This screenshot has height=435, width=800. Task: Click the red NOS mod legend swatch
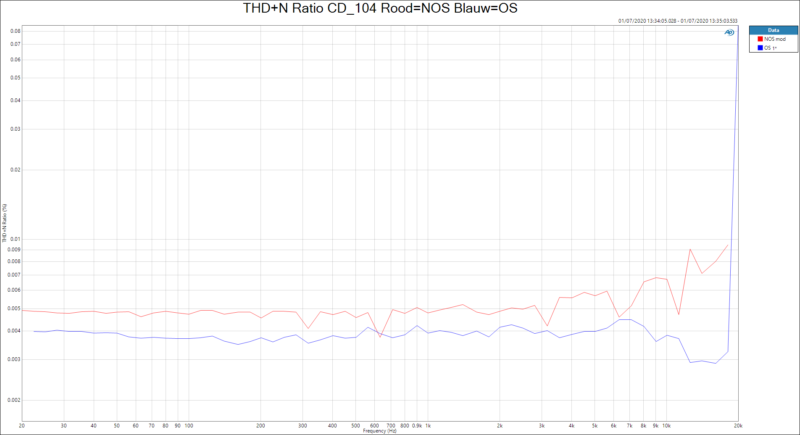pyautogui.click(x=759, y=39)
